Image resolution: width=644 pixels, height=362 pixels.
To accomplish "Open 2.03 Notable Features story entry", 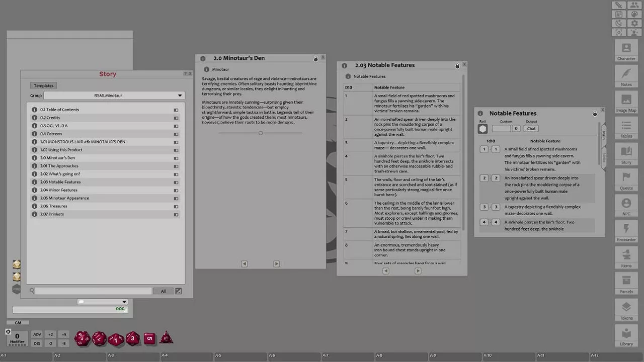I will click(105, 182).
